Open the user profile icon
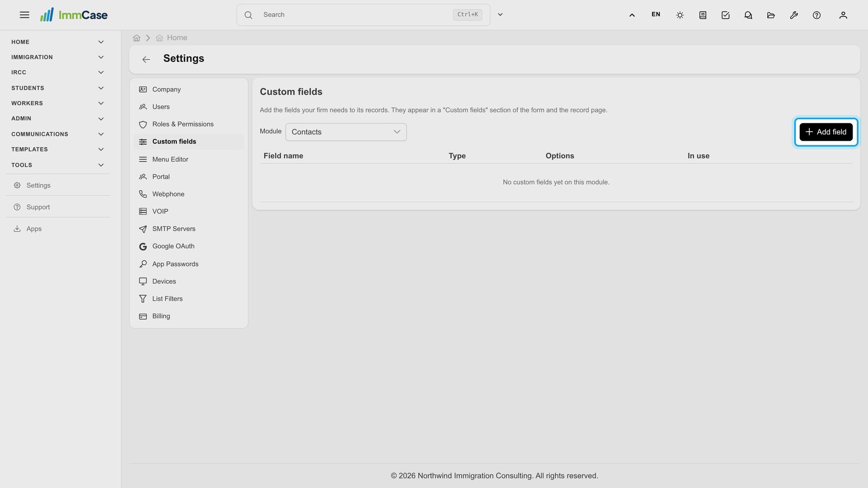868x488 pixels. tap(843, 15)
